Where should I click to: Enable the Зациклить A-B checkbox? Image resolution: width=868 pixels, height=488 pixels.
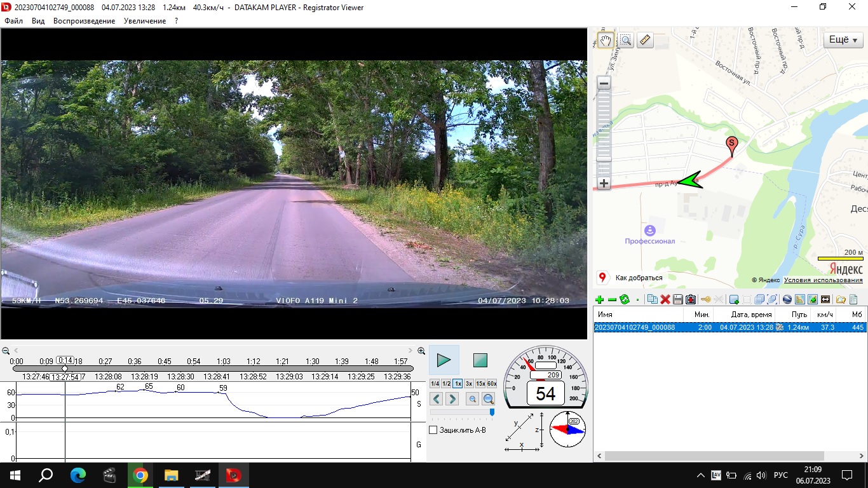point(433,430)
